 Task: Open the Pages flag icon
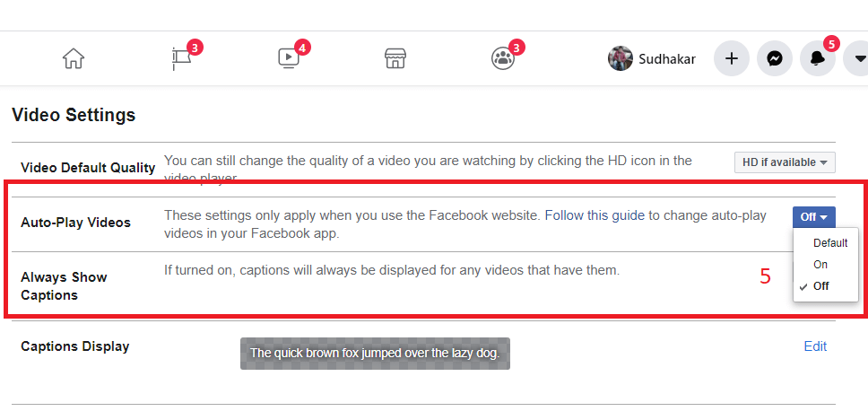tap(181, 58)
